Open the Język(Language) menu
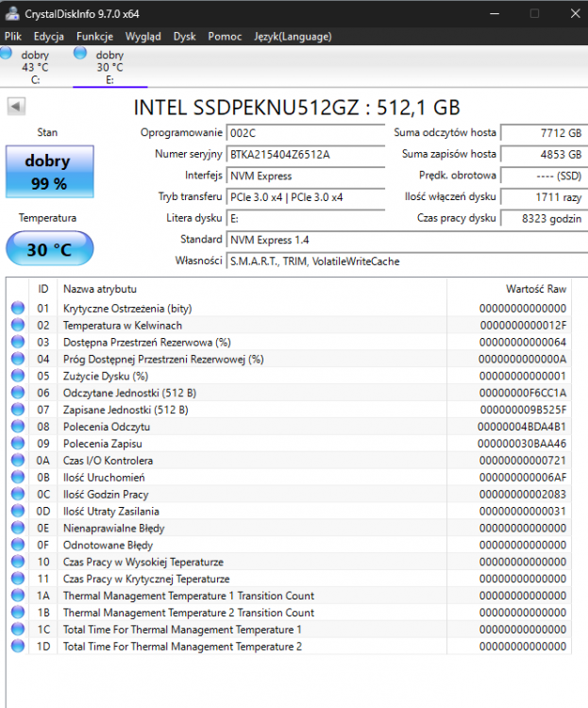This screenshot has width=588, height=708. pos(293,36)
